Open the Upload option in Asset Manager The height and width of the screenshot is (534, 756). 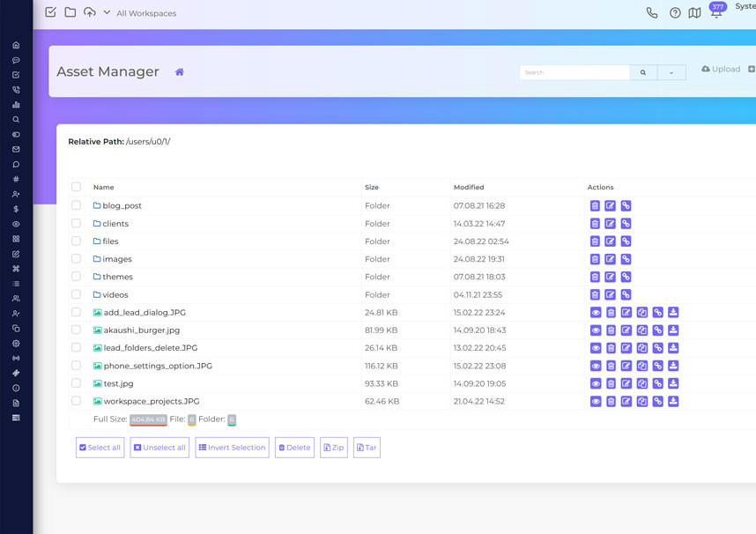coord(719,69)
